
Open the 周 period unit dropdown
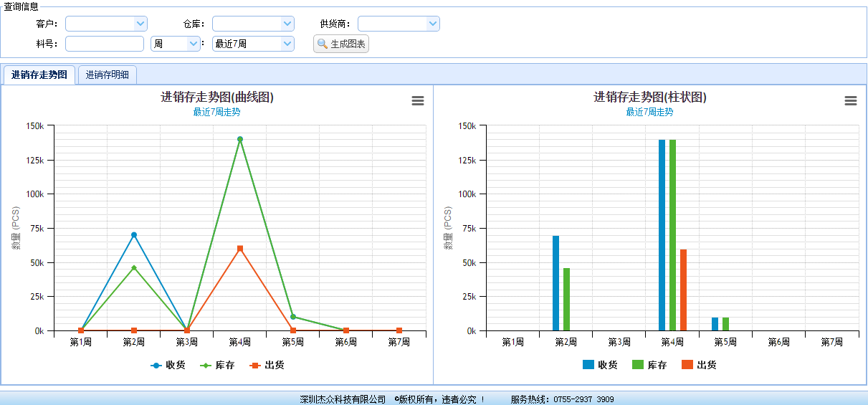click(194, 44)
